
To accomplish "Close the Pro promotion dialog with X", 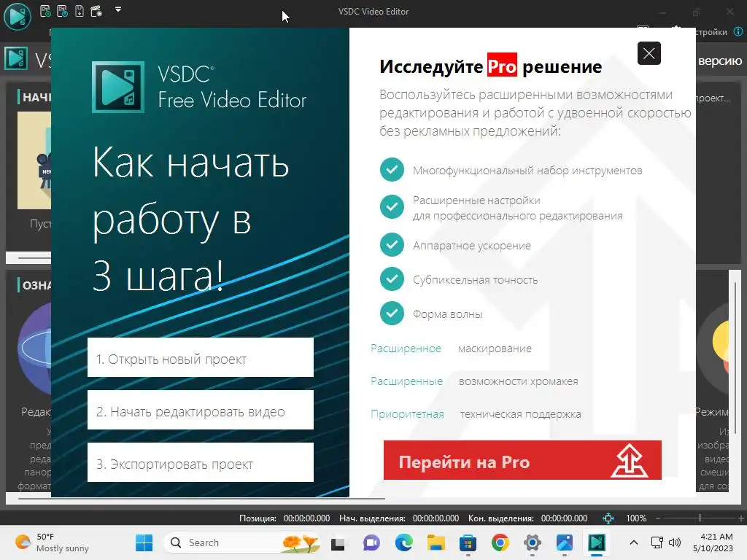I will tap(649, 53).
